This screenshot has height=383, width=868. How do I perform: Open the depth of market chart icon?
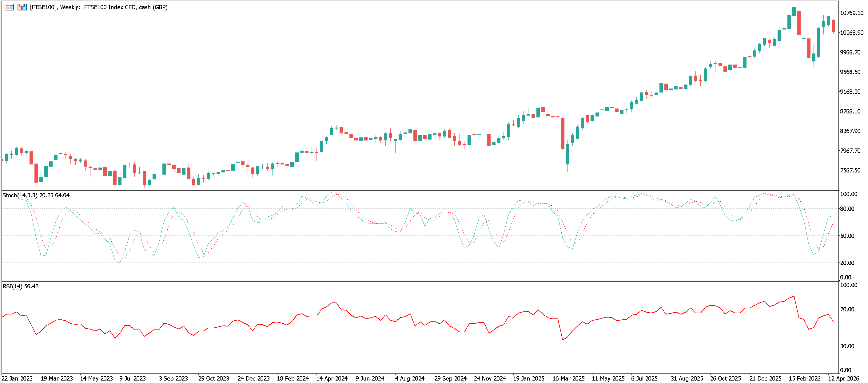pyautogui.click(x=22, y=7)
